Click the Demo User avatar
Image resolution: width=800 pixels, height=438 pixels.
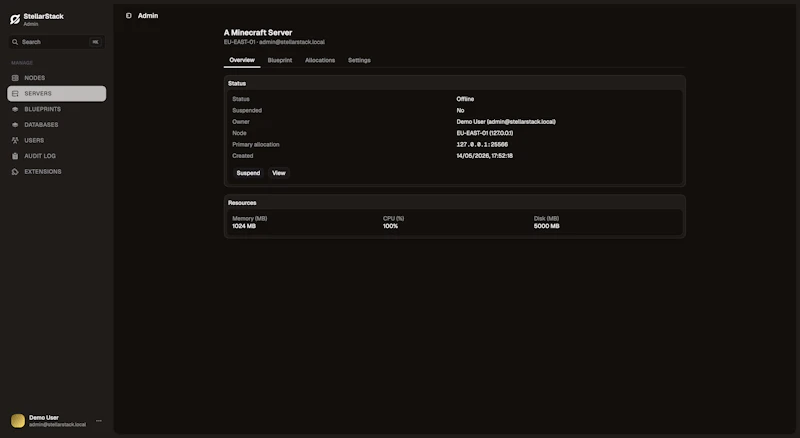[x=18, y=421]
